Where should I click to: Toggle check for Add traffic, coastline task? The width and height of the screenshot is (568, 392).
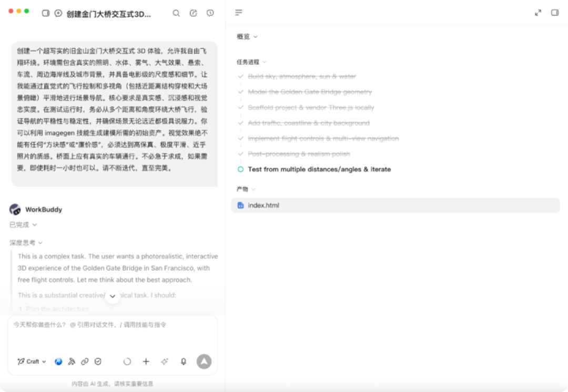click(240, 123)
